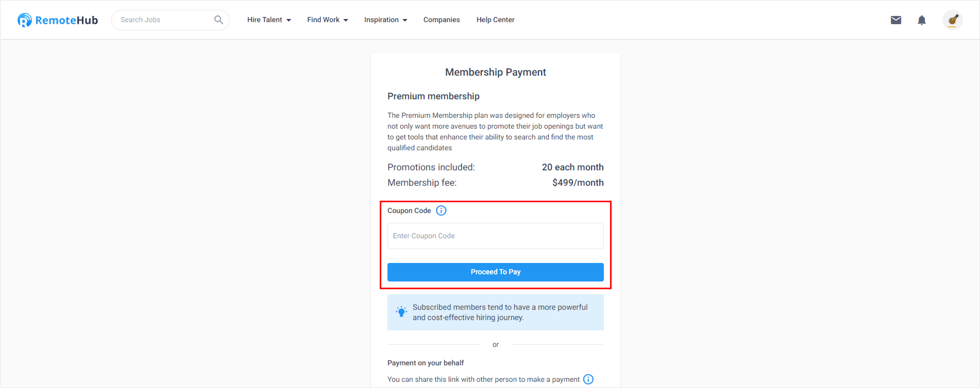Open the user profile avatar
The width and height of the screenshot is (980, 388).
tap(952, 20)
